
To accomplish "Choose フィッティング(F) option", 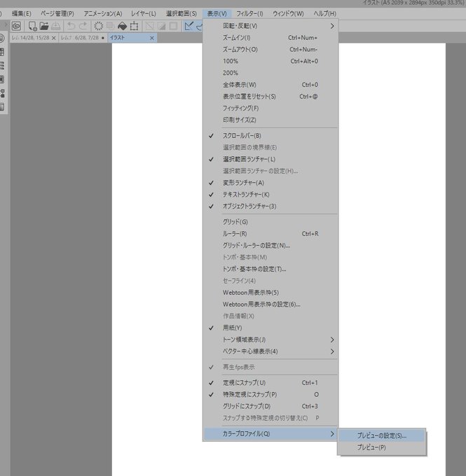I will coord(270,108).
